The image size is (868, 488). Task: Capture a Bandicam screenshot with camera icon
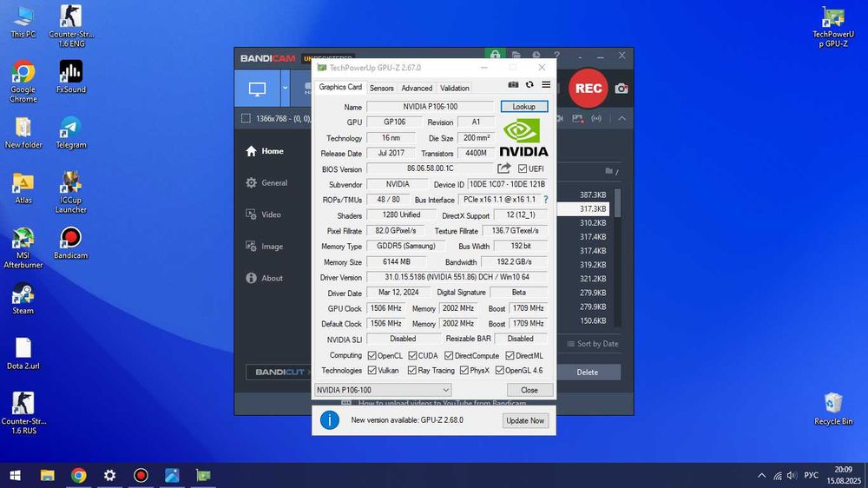coord(621,89)
